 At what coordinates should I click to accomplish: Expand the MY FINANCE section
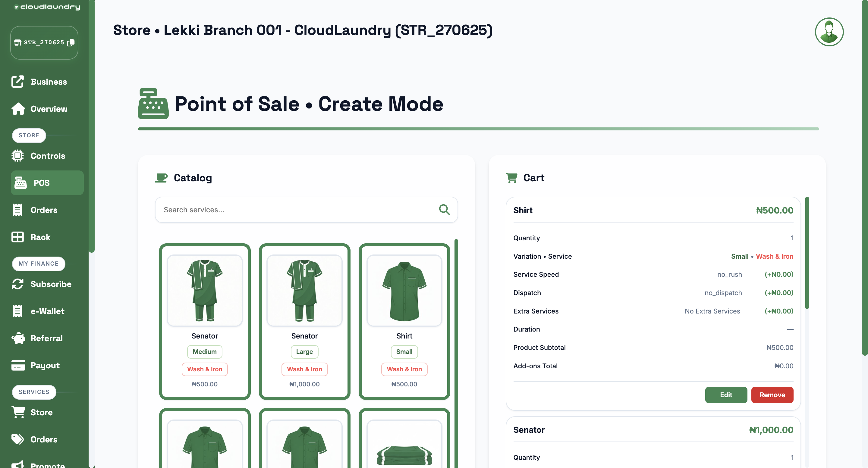(38, 264)
